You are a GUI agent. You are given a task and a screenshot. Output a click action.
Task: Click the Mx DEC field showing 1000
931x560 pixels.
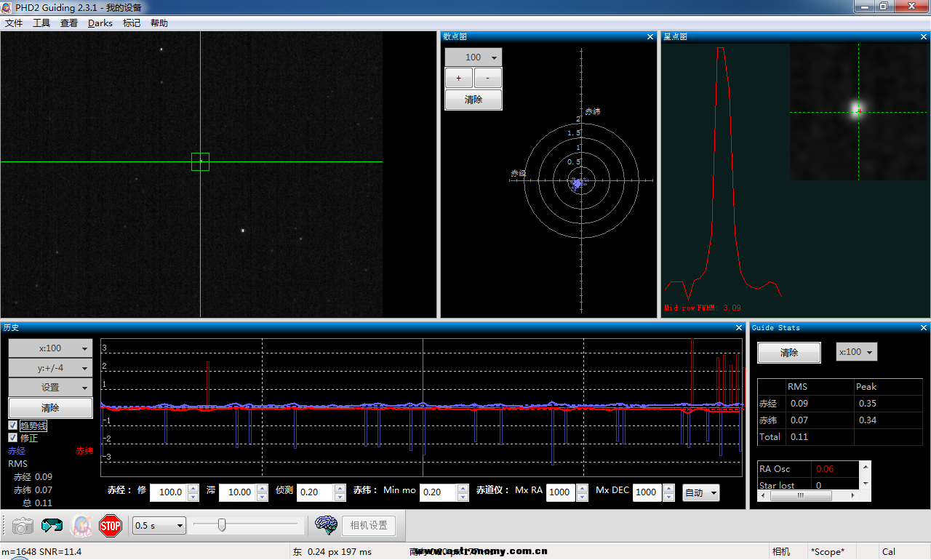(x=647, y=492)
